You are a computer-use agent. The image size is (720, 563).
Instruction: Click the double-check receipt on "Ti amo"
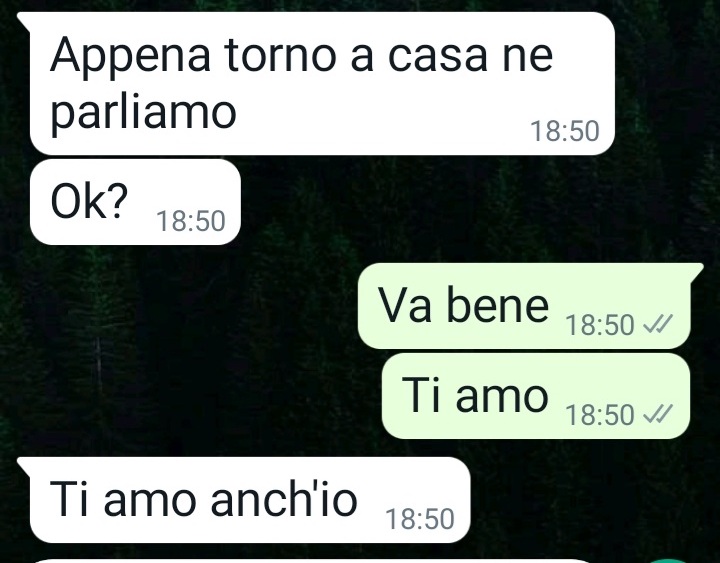point(658,415)
